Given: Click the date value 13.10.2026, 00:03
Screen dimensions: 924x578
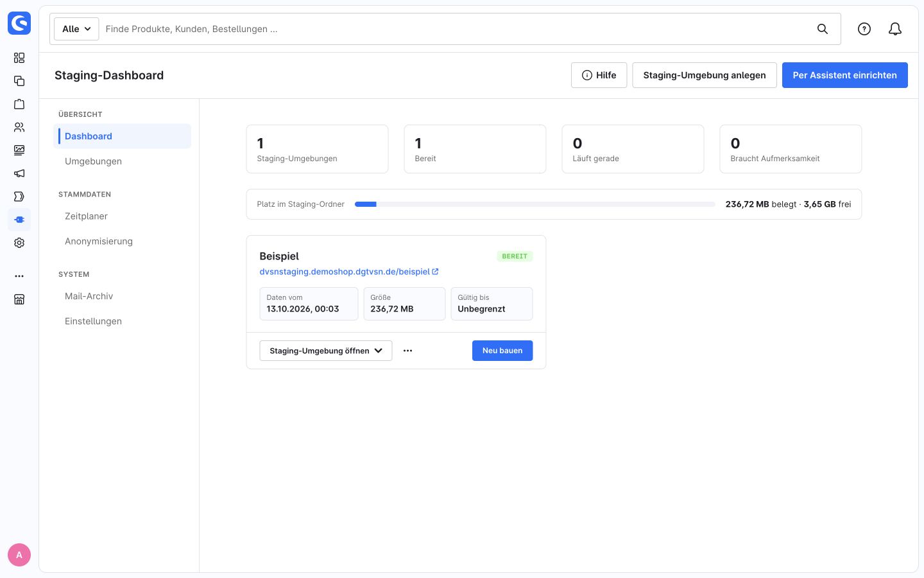Looking at the screenshot, I should coord(303,309).
